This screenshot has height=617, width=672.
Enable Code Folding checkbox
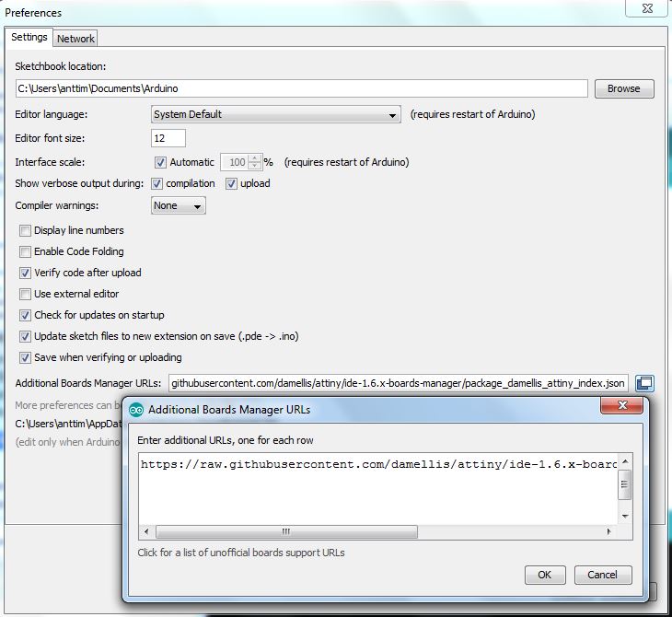pos(25,251)
